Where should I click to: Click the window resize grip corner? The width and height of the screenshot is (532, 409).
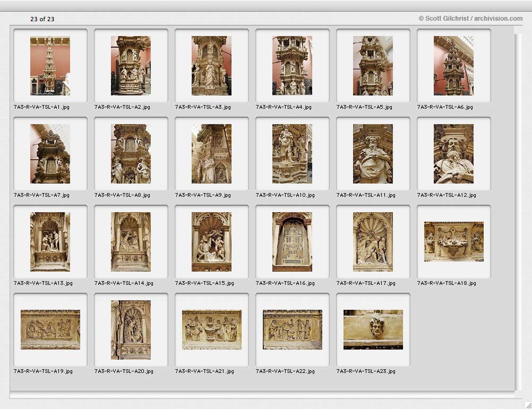(x=528, y=405)
